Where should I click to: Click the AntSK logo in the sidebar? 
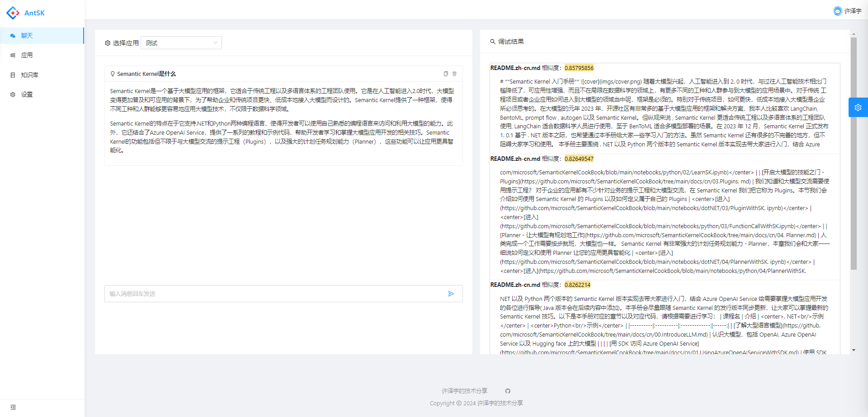(26, 13)
